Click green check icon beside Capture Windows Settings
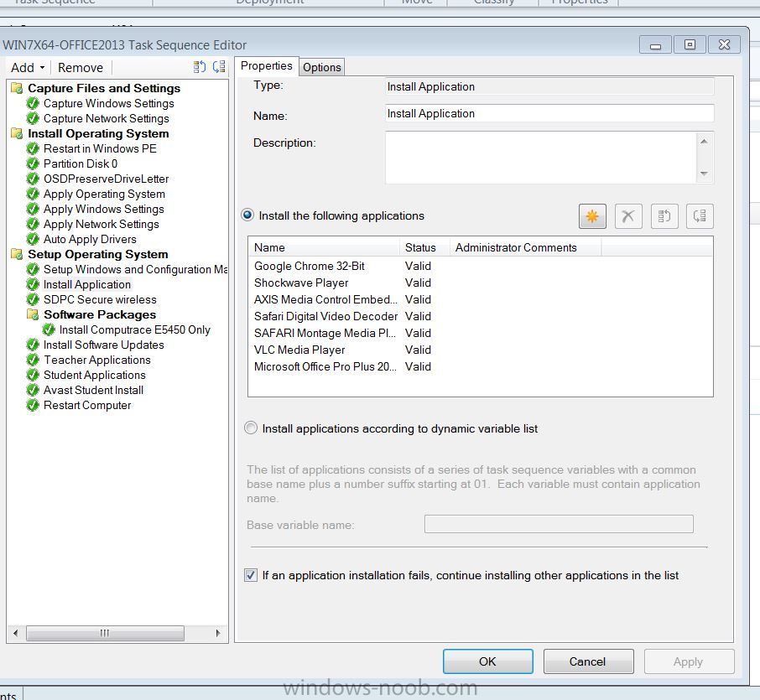The image size is (760, 700). click(x=33, y=103)
